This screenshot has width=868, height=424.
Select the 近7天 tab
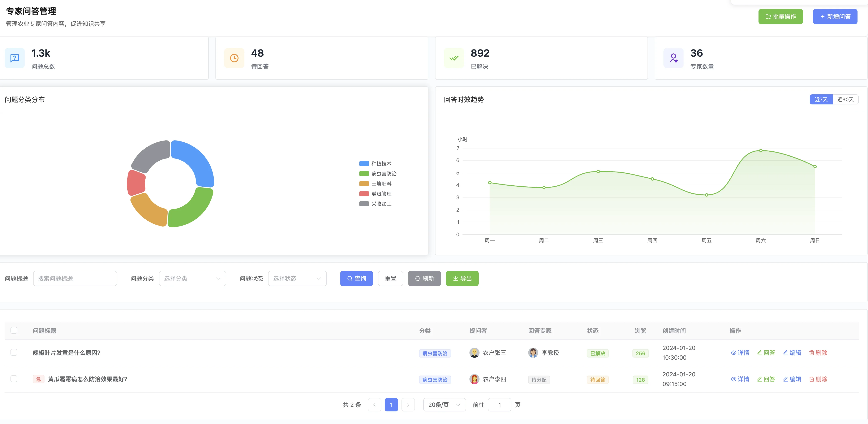(821, 99)
